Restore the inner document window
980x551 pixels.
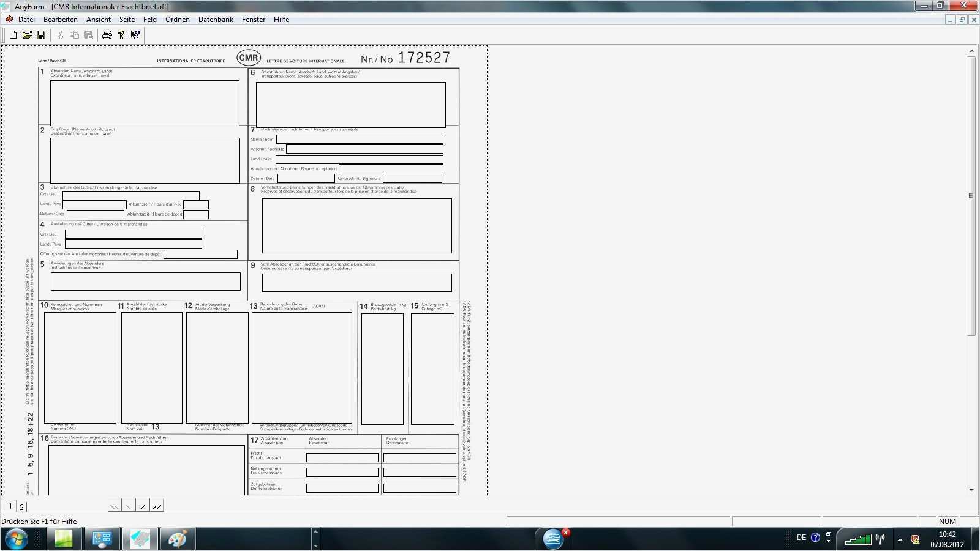962,20
